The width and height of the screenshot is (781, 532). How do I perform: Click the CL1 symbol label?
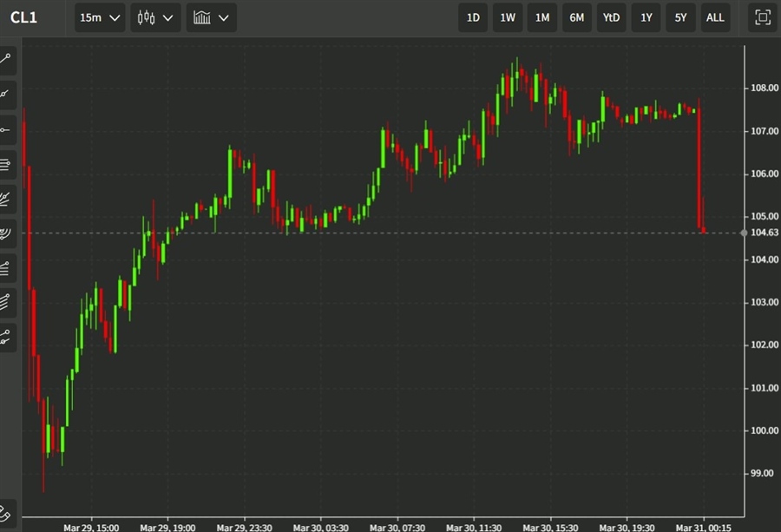click(23, 18)
